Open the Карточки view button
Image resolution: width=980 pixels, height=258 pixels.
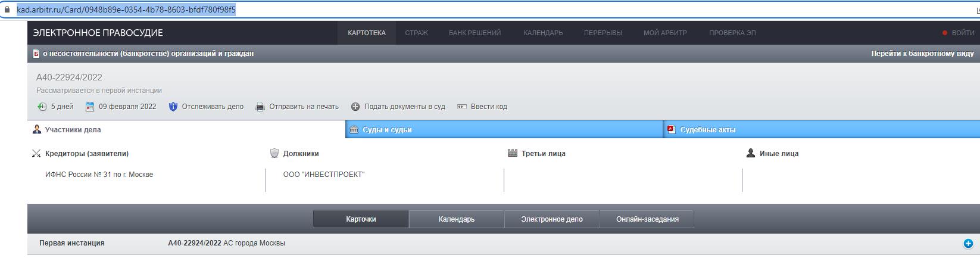pos(361,219)
